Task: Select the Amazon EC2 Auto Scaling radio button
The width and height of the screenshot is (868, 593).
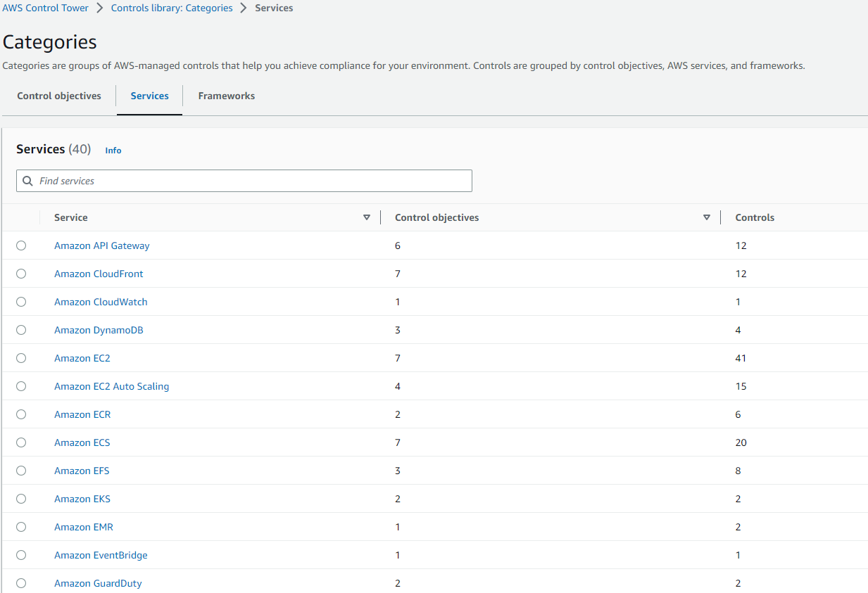Action: click(x=21, y=386)
